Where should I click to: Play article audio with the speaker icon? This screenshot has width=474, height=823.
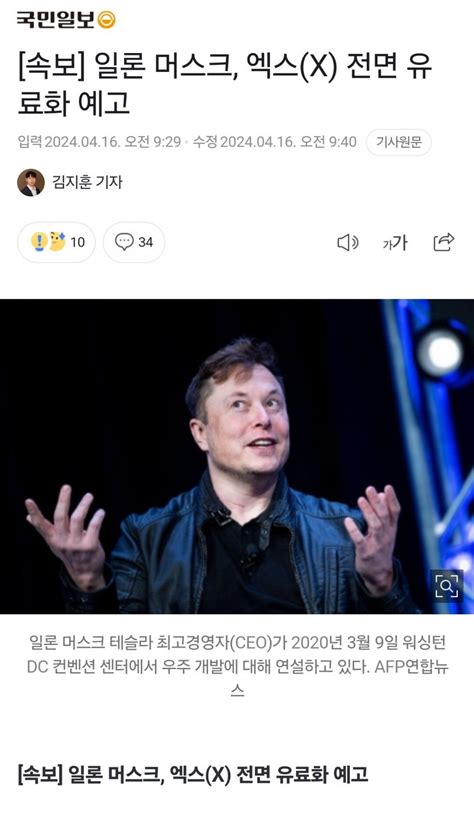[347, 242]
